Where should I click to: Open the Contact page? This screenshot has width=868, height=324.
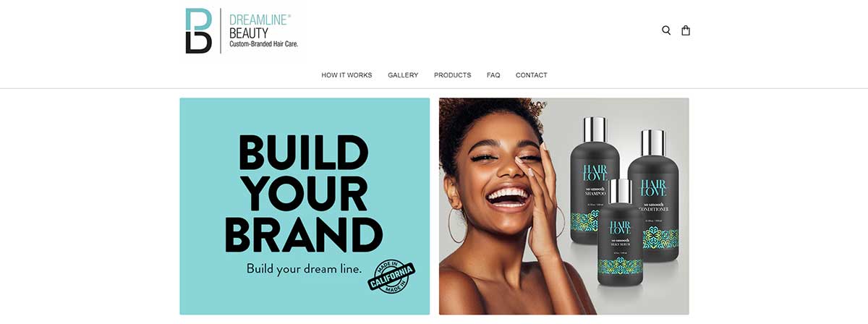click(x=532, y=75)
